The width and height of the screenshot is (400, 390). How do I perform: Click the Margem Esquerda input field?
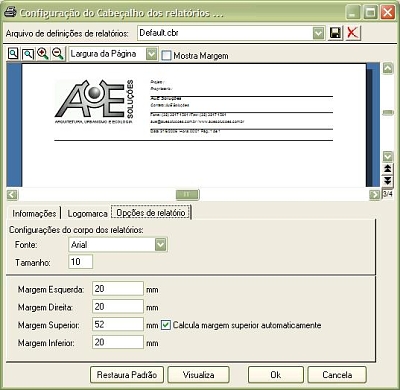[x=118, y=289]
